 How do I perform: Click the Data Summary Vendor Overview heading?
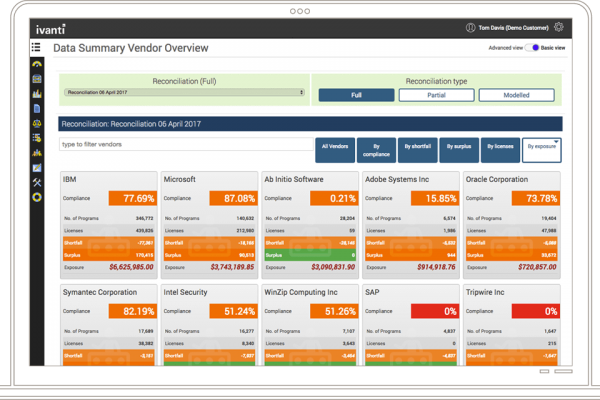tap(131, 48)
